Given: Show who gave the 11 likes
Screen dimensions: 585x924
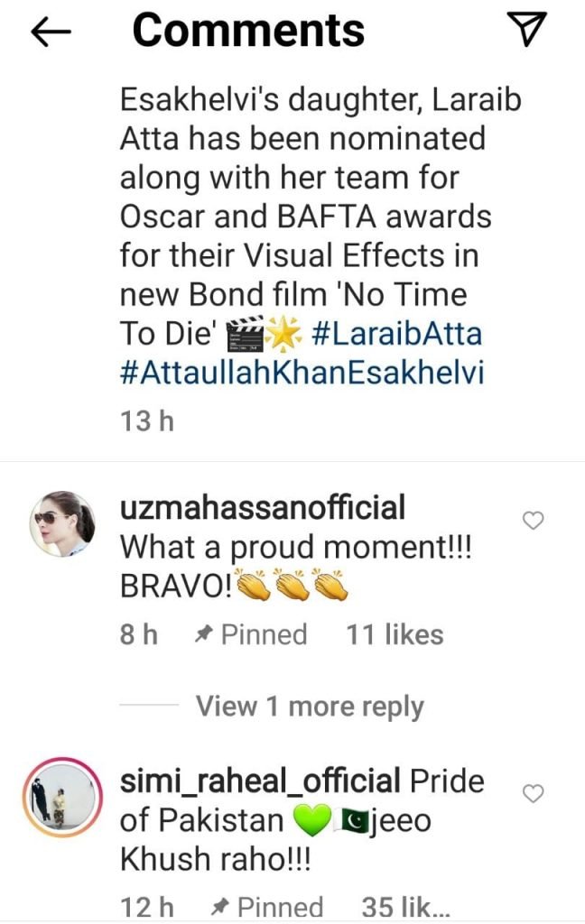Looking at the screenshot, I should tap(395, 634).
